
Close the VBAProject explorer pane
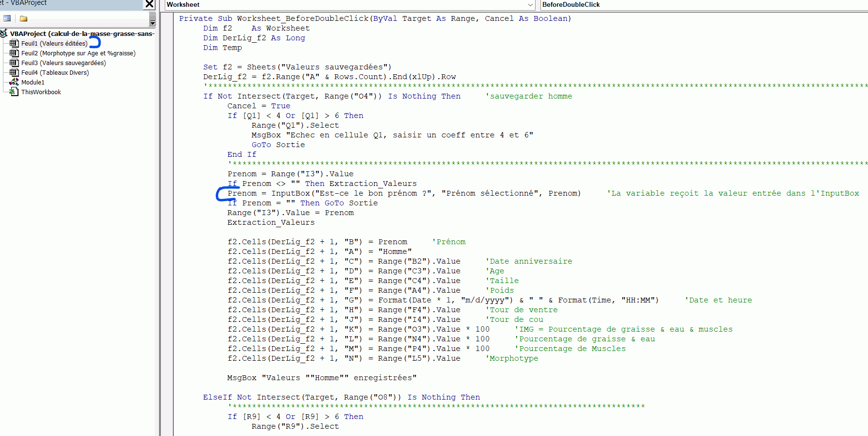pos(149,4)
